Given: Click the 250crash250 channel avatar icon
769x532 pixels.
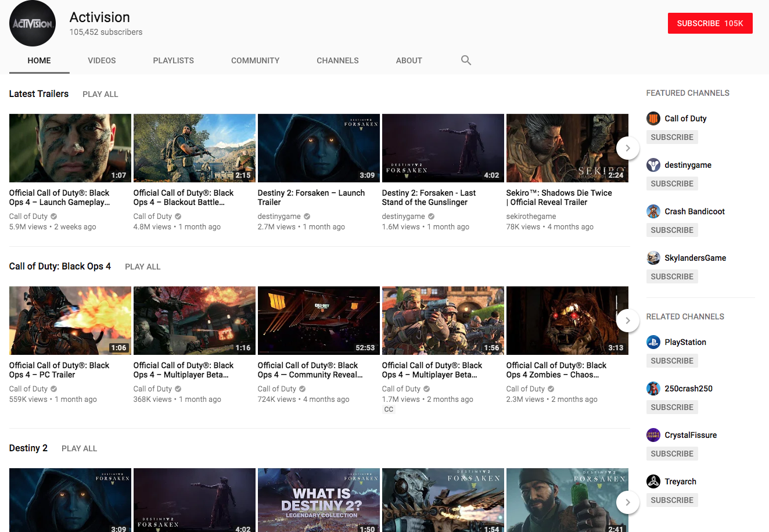Looking at the screenshot, I should [x=653, y=389].
